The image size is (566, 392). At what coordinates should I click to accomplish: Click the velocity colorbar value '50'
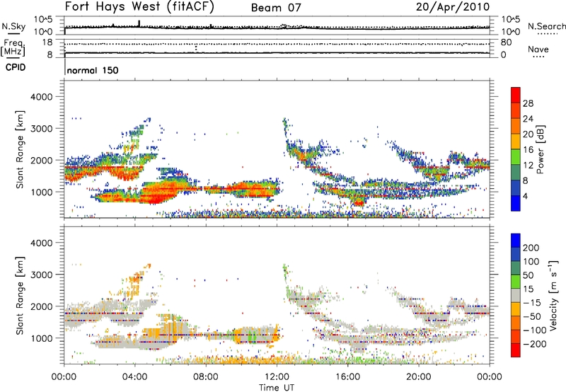528,275
